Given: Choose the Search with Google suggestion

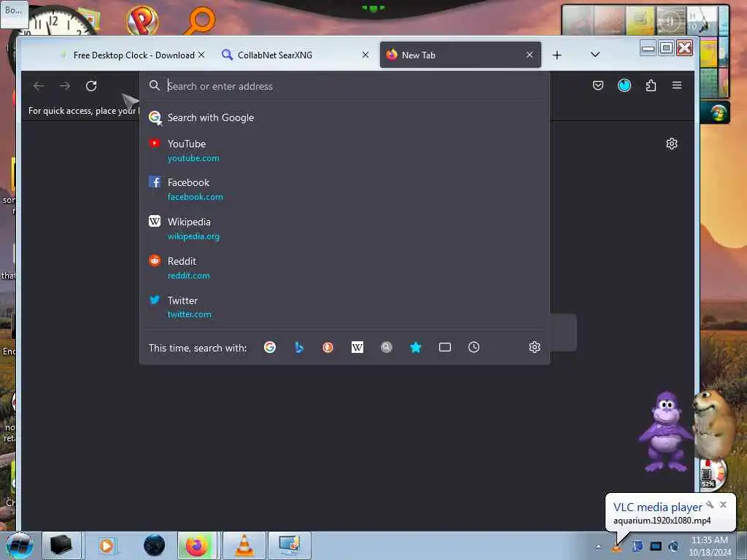Looking at the screenshot, I should click(x=344, y=117).
